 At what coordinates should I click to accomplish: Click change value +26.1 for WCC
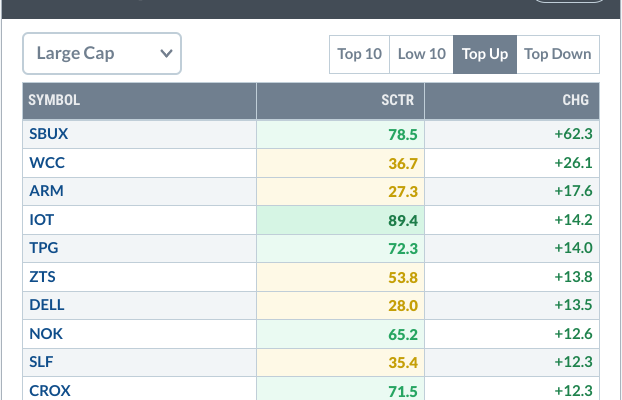(x=573, y=163)
